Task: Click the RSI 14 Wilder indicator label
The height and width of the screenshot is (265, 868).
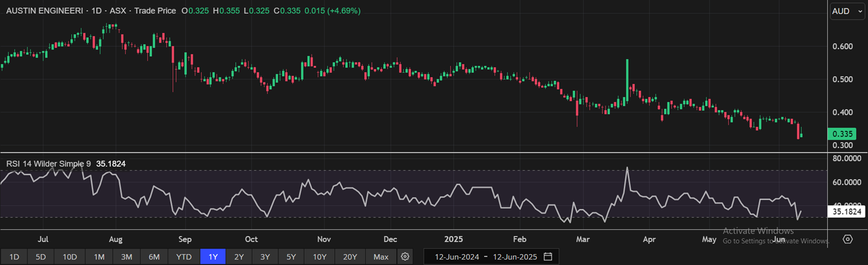Action: point(48,163)
